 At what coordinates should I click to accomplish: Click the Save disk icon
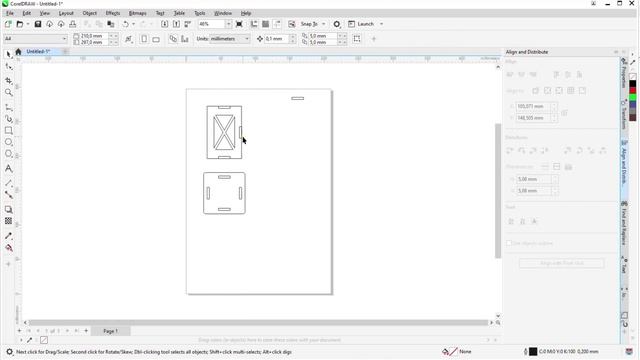coord(38,24)
